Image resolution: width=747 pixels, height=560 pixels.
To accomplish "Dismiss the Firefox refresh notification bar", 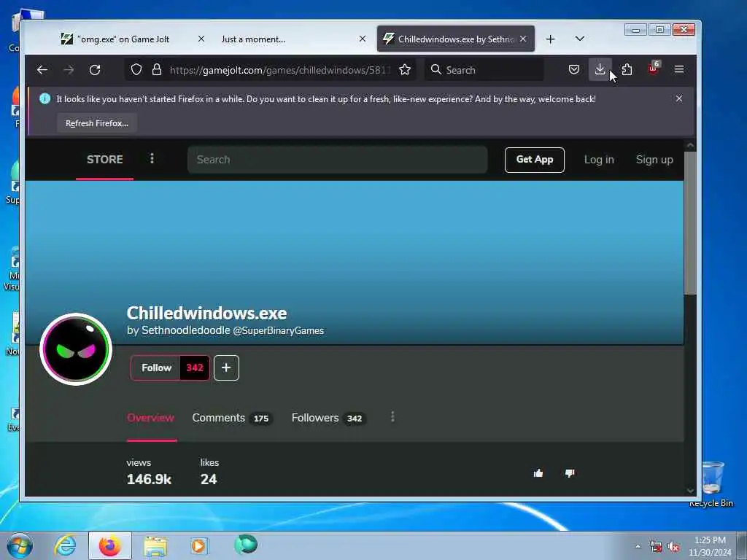I will coord(679,98).
